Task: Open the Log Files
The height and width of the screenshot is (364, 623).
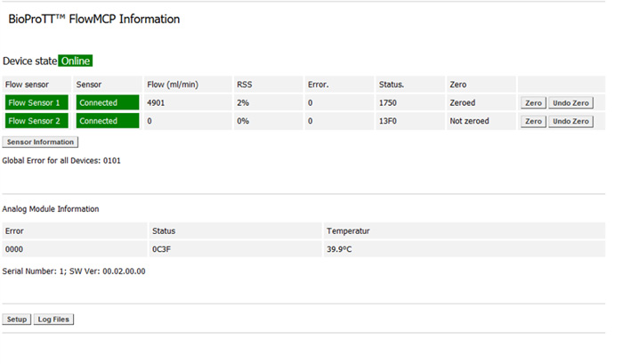Action: click(54, 319)
